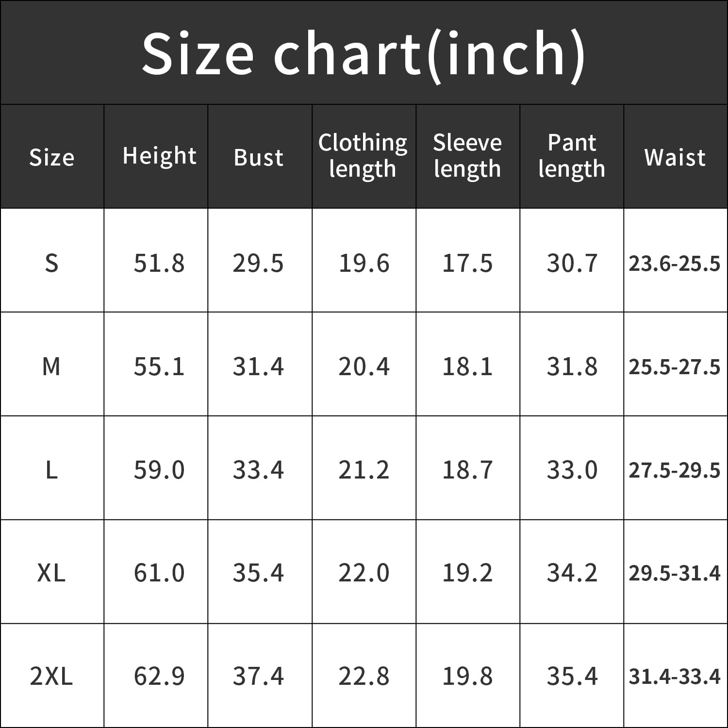Click the 30.7 pant length value
This screenshot has height=728, width=728.
572,264
